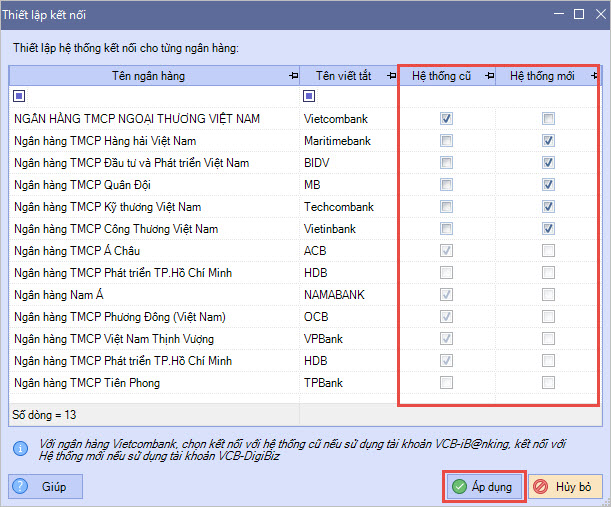
Task: Maximize the Thiết lập kết nối window
Action: tap(578, 15)
